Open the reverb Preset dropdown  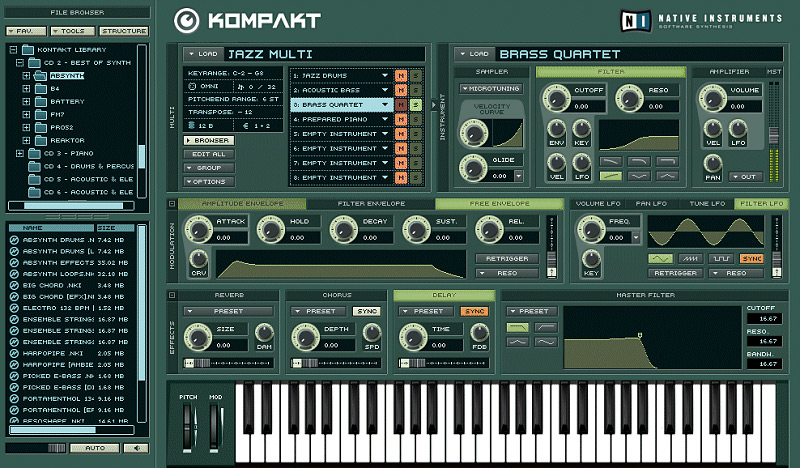(229, 311)
